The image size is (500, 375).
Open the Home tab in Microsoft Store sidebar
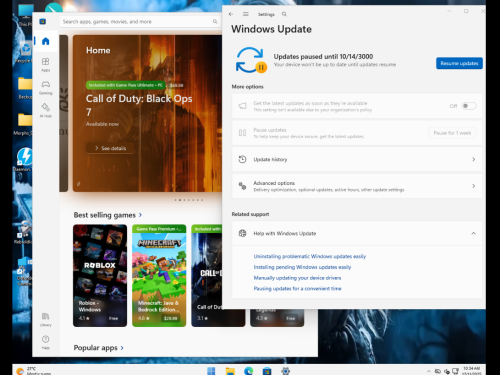tap(46, 41)
